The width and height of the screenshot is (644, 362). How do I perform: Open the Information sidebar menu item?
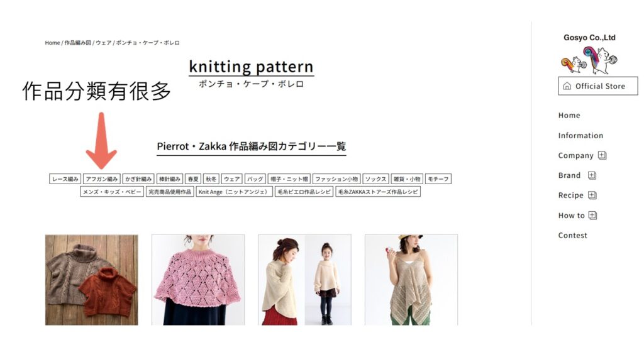(580, 136)
